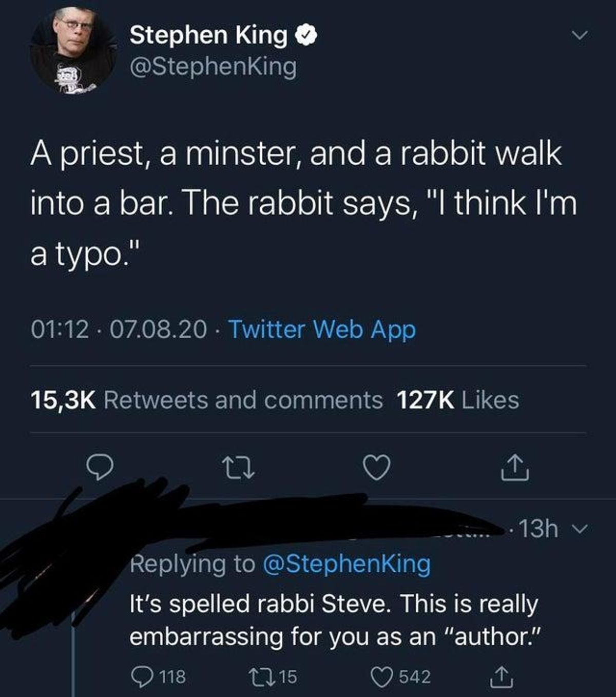The width and height of the screenshot is (616, 697).
Task: Click the tweet timestamp 01:12 · 07.08.20
Action: (x=119, y=330)
